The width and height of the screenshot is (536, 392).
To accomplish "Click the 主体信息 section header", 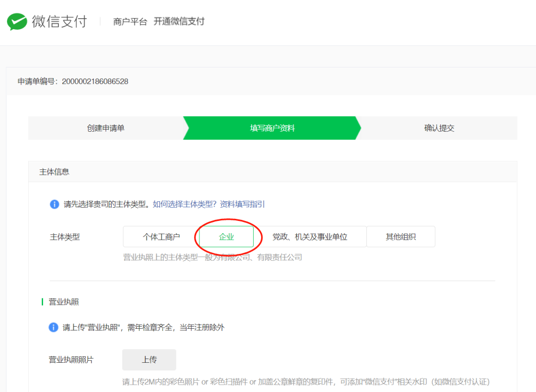I will pyautogui.click(x=54, y=172).
